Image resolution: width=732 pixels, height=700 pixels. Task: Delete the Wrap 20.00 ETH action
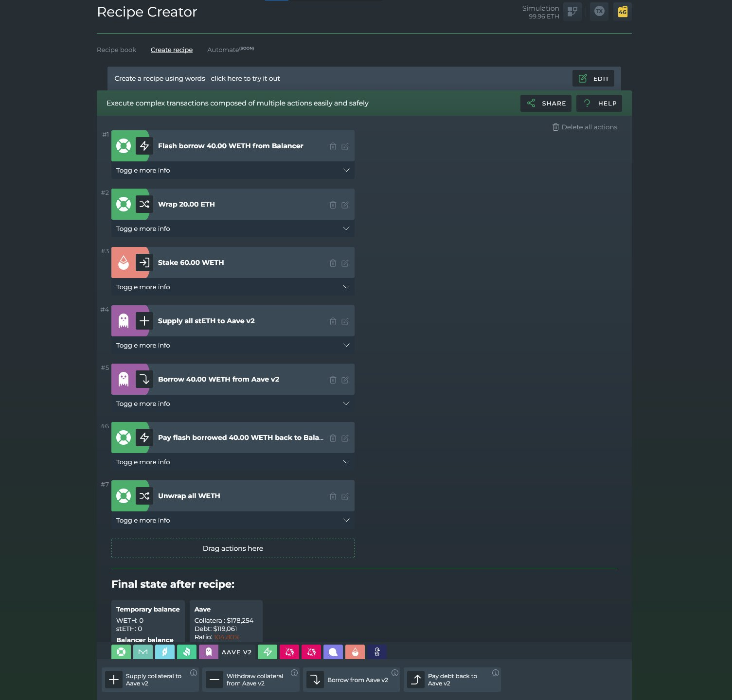pyautogui.click(x=333, y=205)
